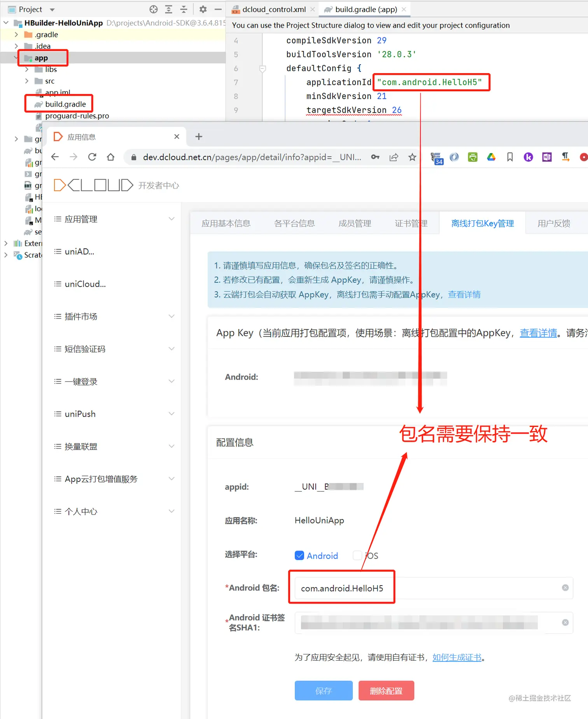Hide the Project panel with minus icon
The width and height of the screenshot is (588, 719).
point(218,9)
